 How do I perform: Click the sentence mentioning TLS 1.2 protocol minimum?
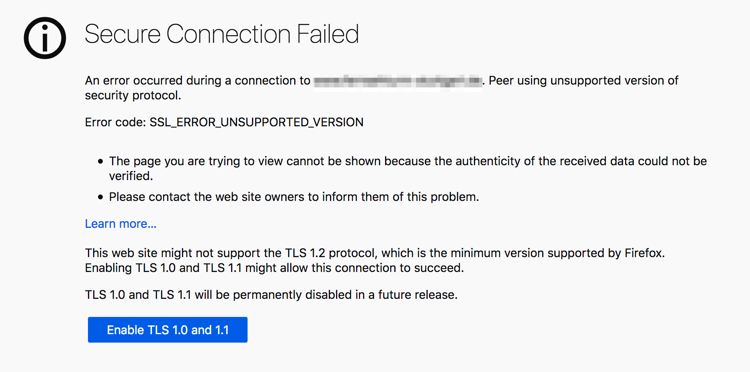click(375, 253)
